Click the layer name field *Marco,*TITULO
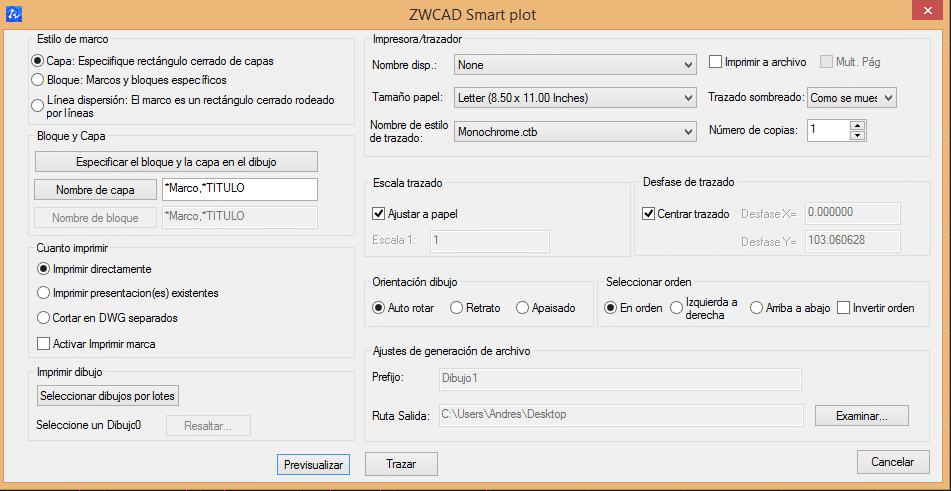 click(240, 189)
